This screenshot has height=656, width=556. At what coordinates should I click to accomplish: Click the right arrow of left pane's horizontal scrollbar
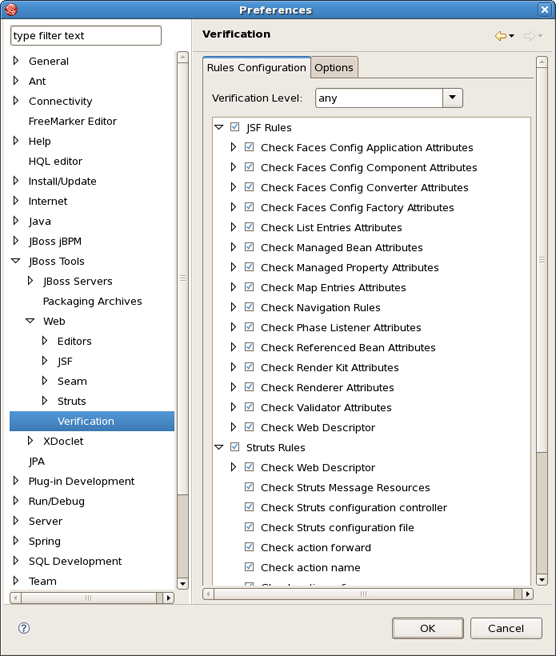(x=168, y=598)
